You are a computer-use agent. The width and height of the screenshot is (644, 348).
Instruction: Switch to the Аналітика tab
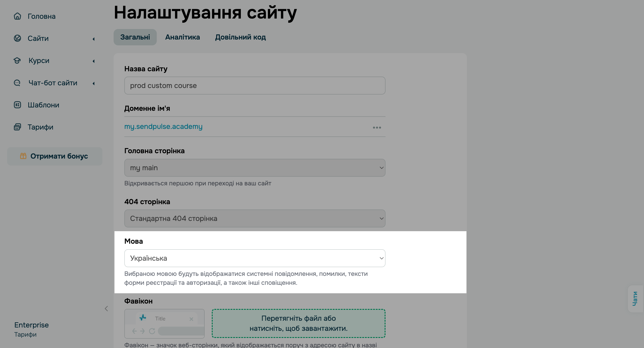[182, 37]
